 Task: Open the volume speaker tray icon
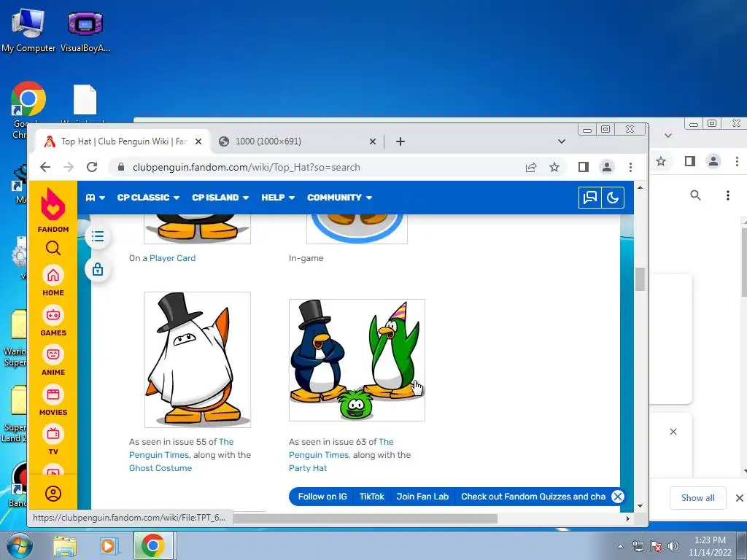673,546
